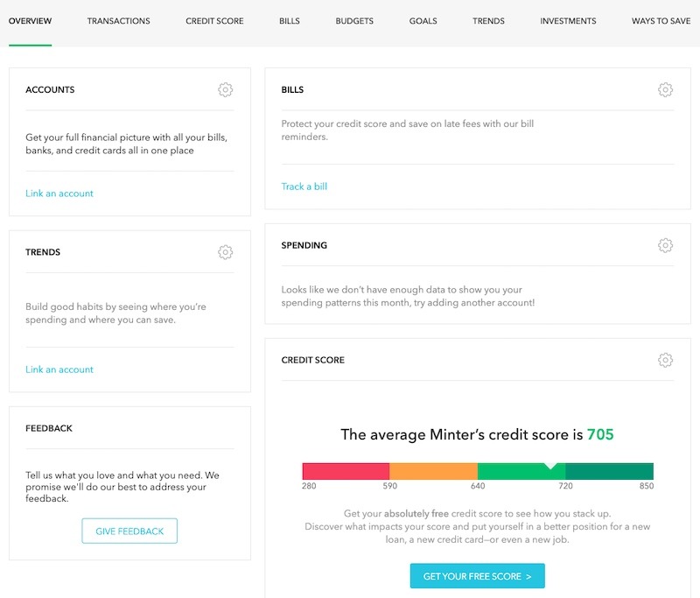This screenshot has width=700, height=598.
Task: Switch to the Transactions tab
Action: pyautogui.click(x=117, y=20)
